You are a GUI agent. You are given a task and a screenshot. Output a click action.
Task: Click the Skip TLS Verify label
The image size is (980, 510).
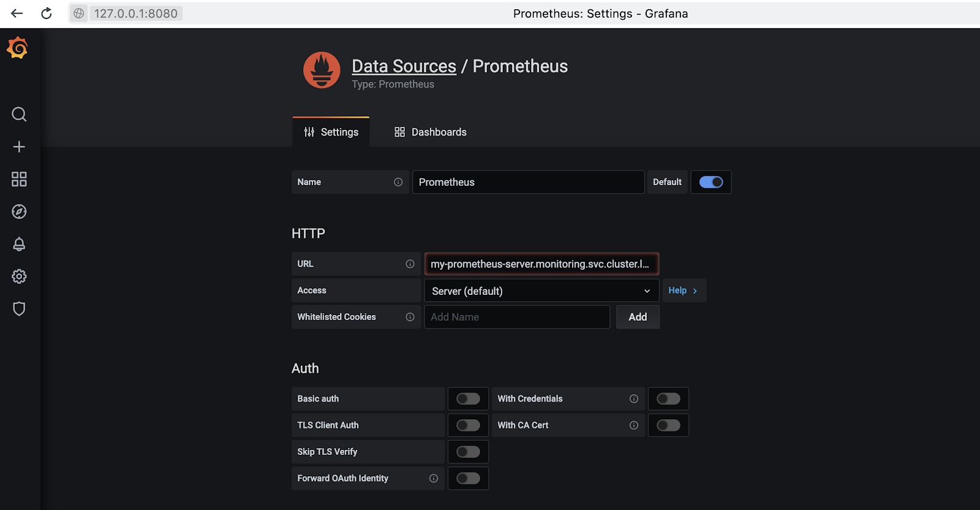coord(327,452)
